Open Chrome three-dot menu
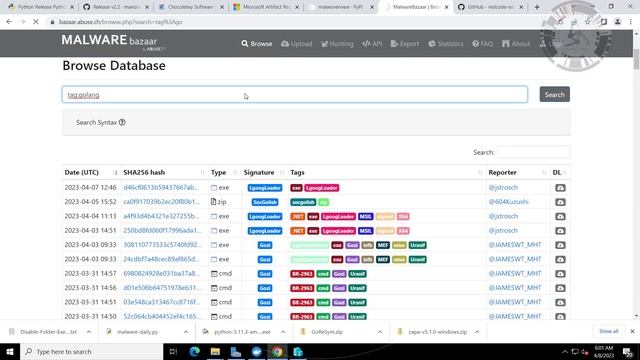The width and height of the screenshot is (640, 360). pyautogui.click(x=631, y=22)
